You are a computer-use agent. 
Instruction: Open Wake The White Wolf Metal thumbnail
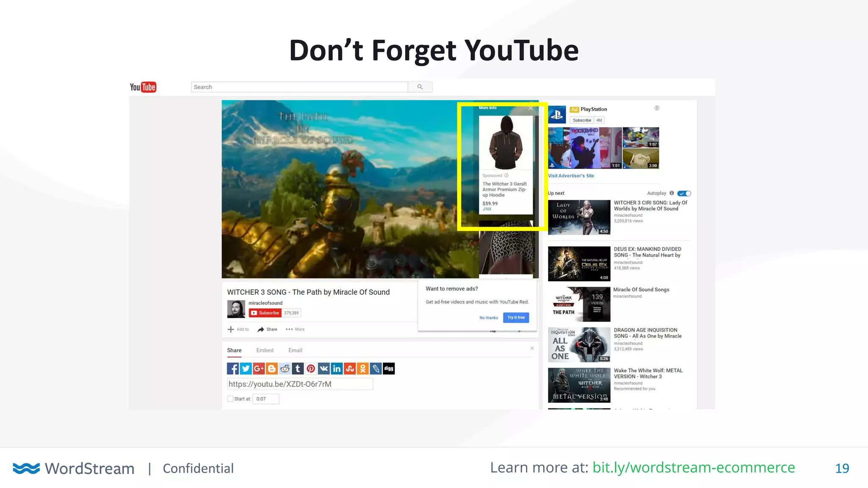tap(579, 385)
